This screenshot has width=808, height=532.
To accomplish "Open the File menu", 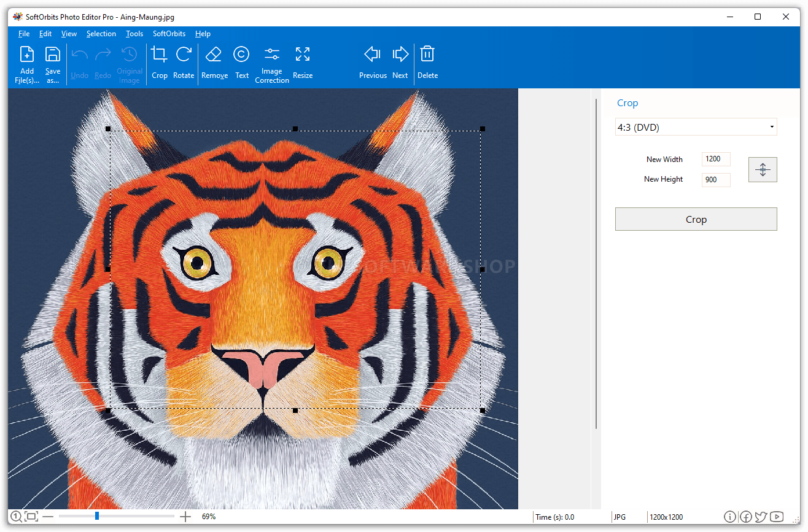I will pos(24,34).
